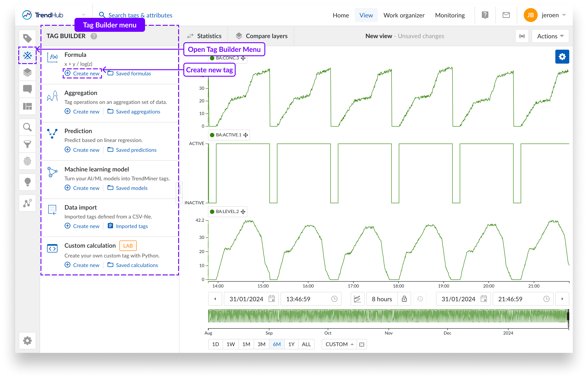Open Saved predictions link
This screenshot has width=588, height=379.
(x=136, y=150)
